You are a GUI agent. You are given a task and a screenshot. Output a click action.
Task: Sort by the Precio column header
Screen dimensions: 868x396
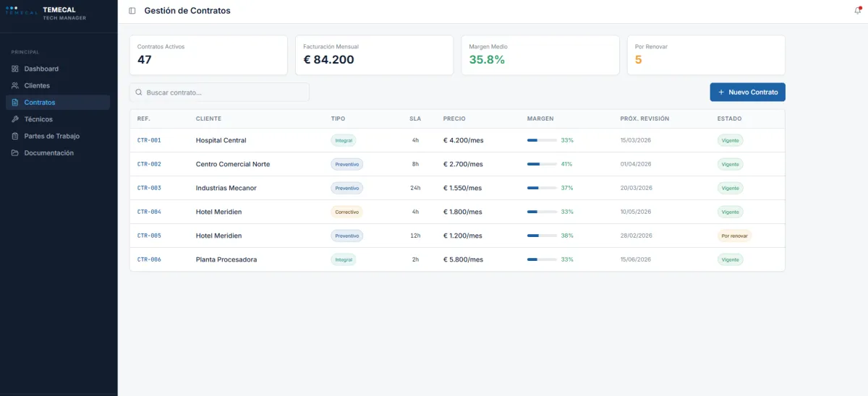pyautogui.click(x=454, y=119)
